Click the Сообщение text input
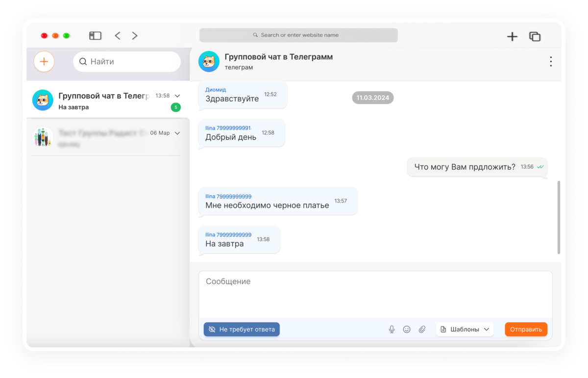 tap(375, 294)
